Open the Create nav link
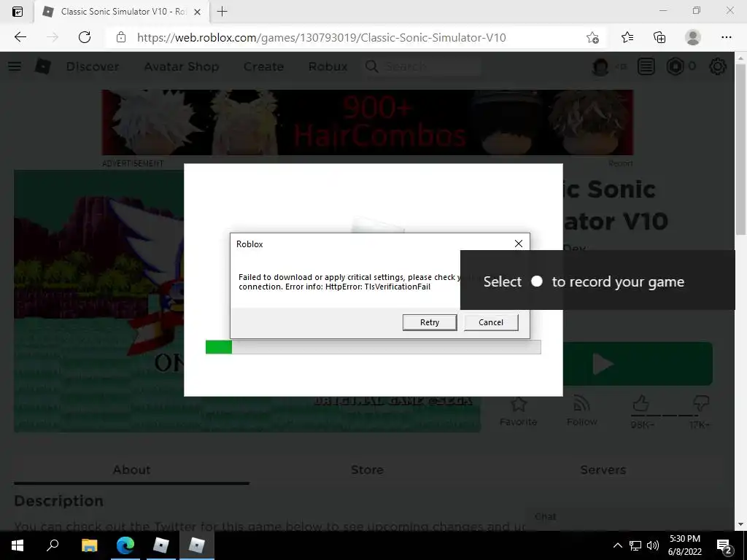Screen dimensions: 747x560 (x=263, y=66)
